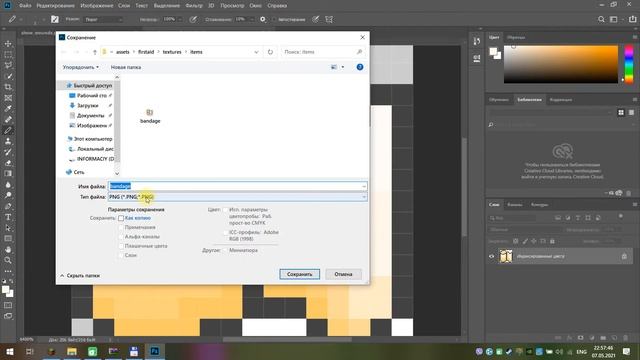Select the Lasso tool
640x360 pixels.
pos(8,65)
